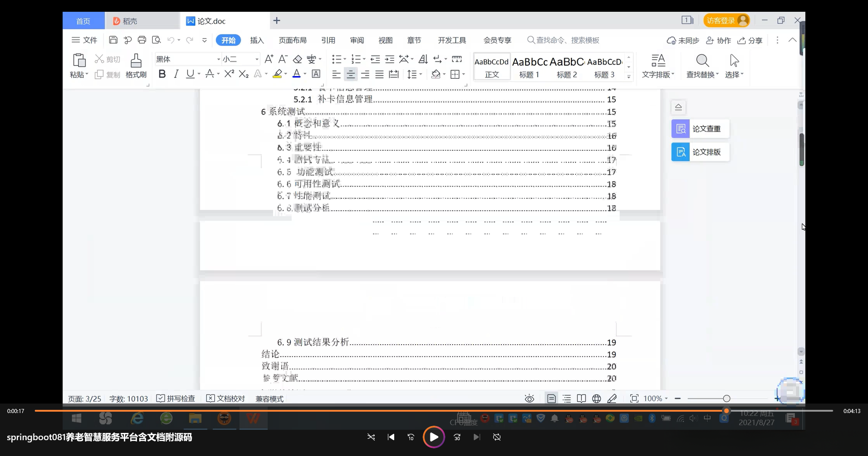Toggle subscript formatting
Image resolution: width=868 pixels, height=456 pixels.
pos(243,74)
